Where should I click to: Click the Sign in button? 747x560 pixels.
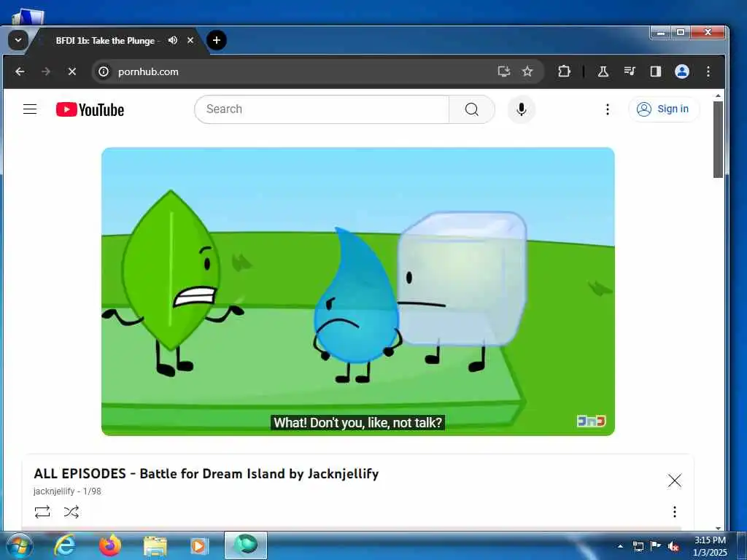click(x=663, y=109)
